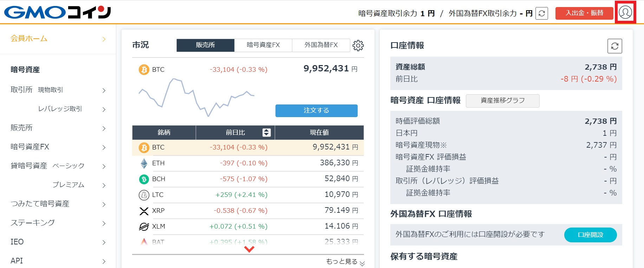Click the 口座開設 button for FX
Image resolution: width=644 pixels, height=268 pixels.
(591, 235)
